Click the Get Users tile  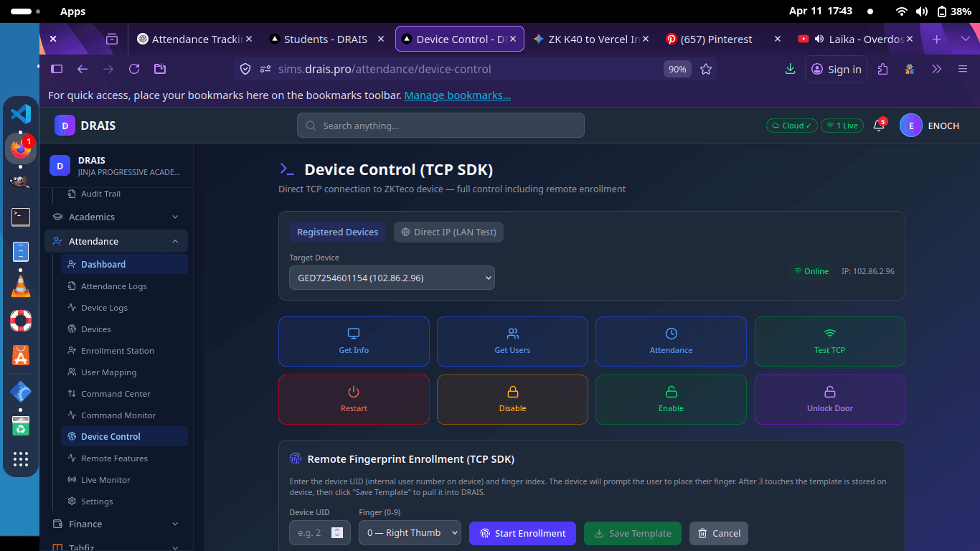512,342
